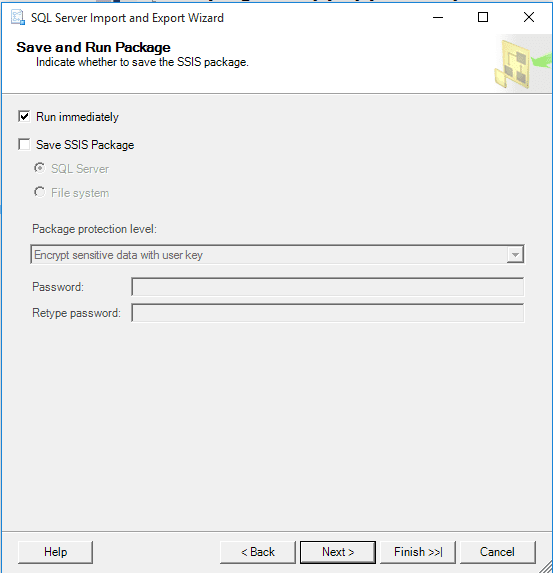Click the 'Save and Run Package' heading
The image size is (553, 573).
(x=93, y=48)
